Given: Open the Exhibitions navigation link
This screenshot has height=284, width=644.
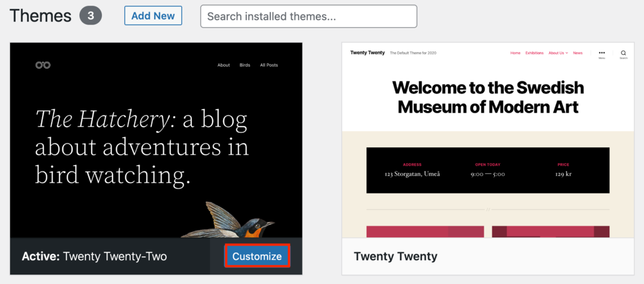Looking at the screenshot, I should pyautogui.click(x=535, y=53).
